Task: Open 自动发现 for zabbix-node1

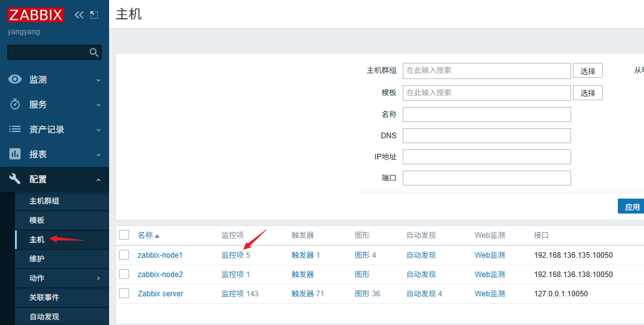Action: [x=421, y=255]
